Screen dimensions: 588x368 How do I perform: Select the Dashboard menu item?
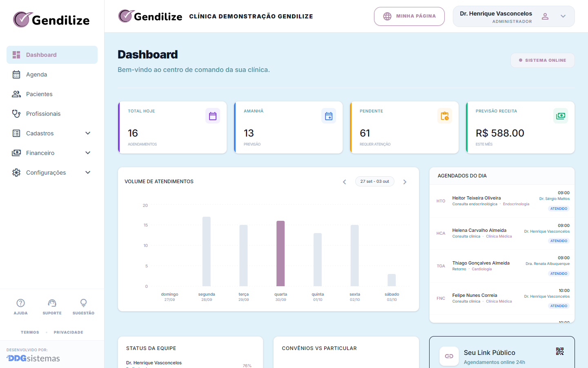tap(52, 55)
